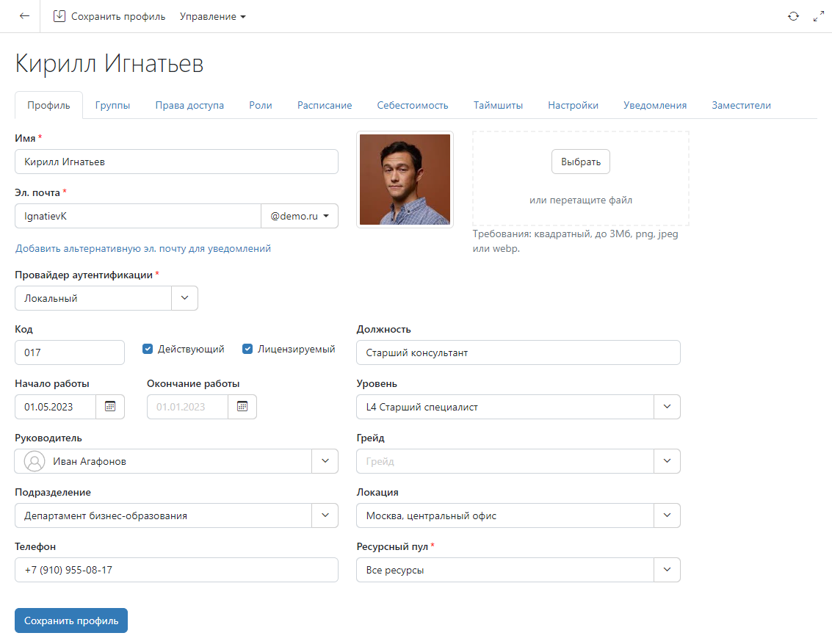Click the blue Сохранить профиль button

(71, 621)
